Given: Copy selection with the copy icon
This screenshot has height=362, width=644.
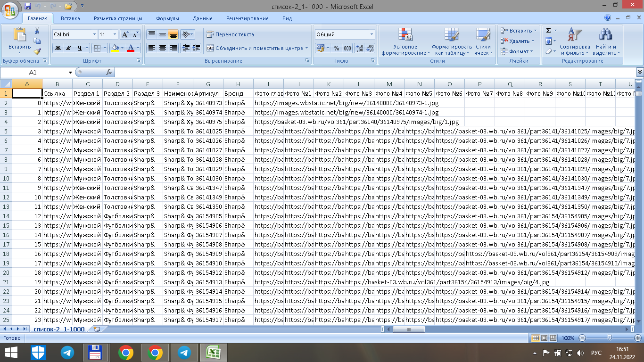Looking at the screenshot, I should click(37, 41).
